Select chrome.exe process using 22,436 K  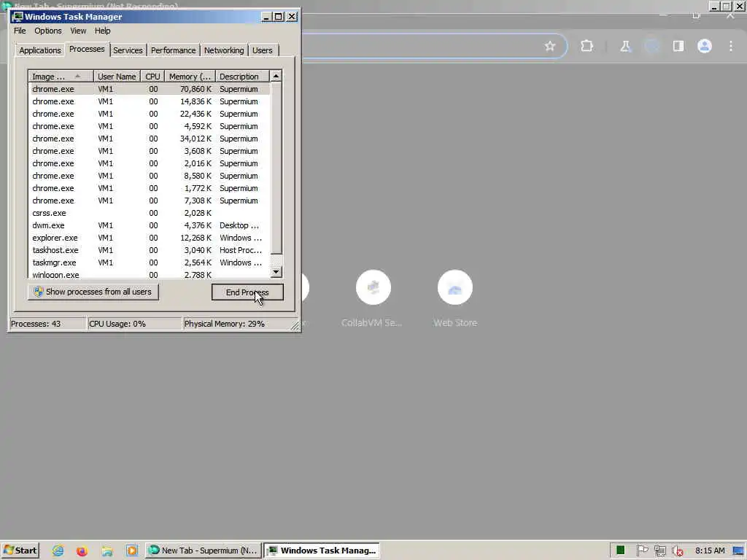coord(149,114)
